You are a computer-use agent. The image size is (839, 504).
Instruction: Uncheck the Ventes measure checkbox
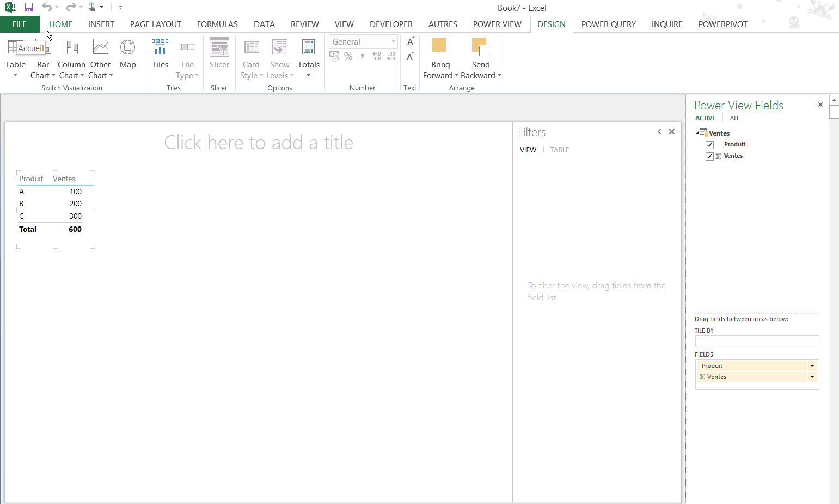click(x=709, y=156)
